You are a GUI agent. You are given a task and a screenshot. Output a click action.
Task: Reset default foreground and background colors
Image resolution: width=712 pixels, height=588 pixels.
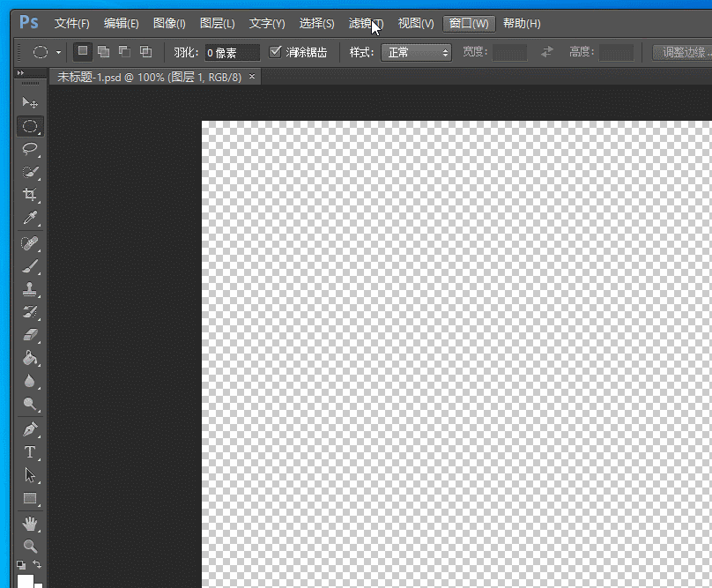21,565
